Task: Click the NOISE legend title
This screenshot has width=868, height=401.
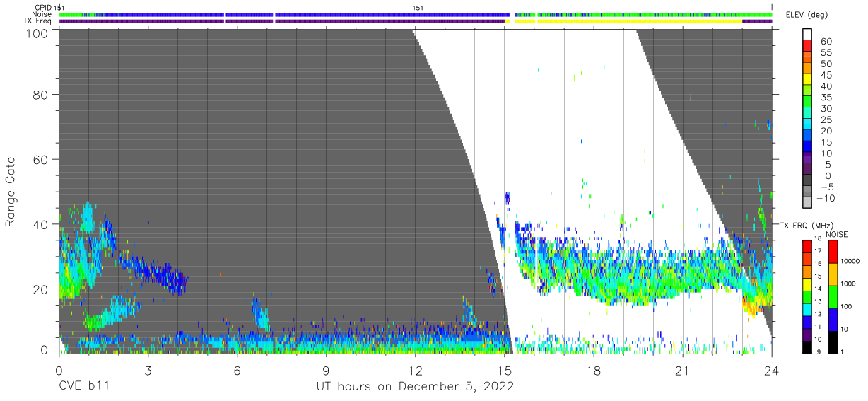Action: (838, 234)
